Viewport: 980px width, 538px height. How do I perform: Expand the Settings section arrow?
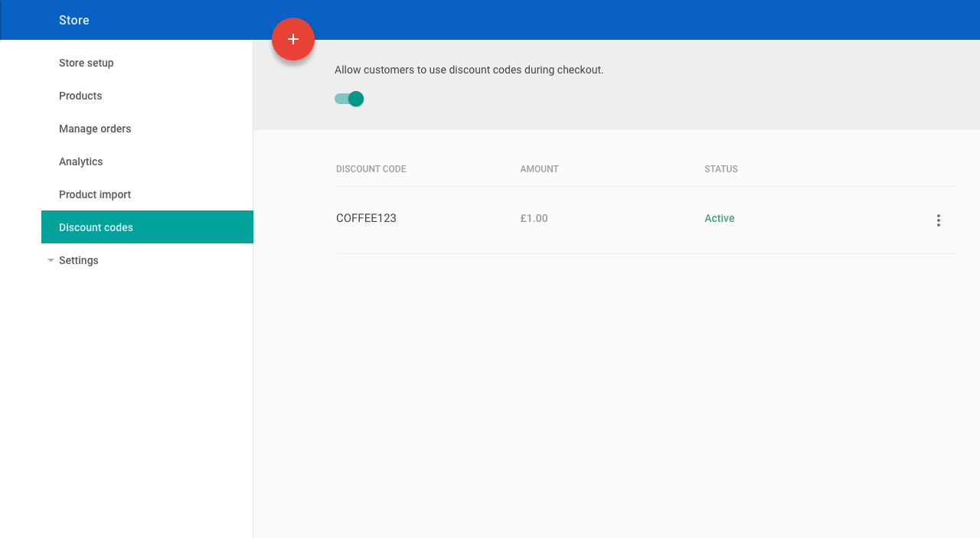click(51, 260)
